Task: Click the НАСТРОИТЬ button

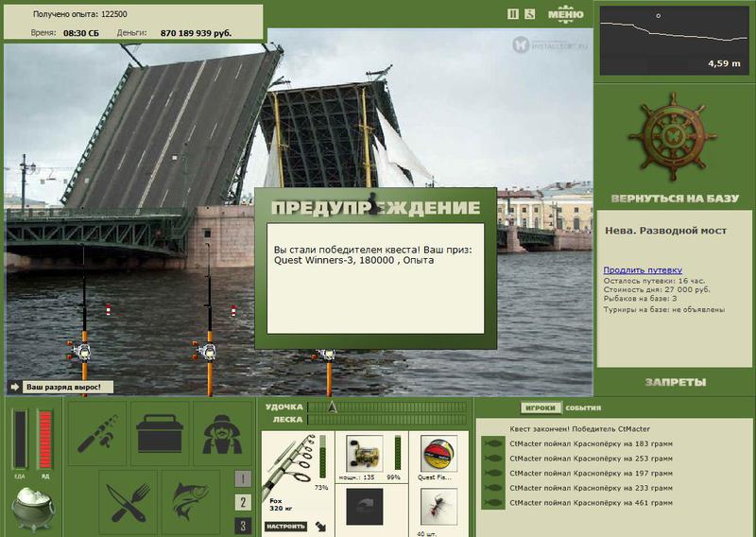Action: pos(285,526)
